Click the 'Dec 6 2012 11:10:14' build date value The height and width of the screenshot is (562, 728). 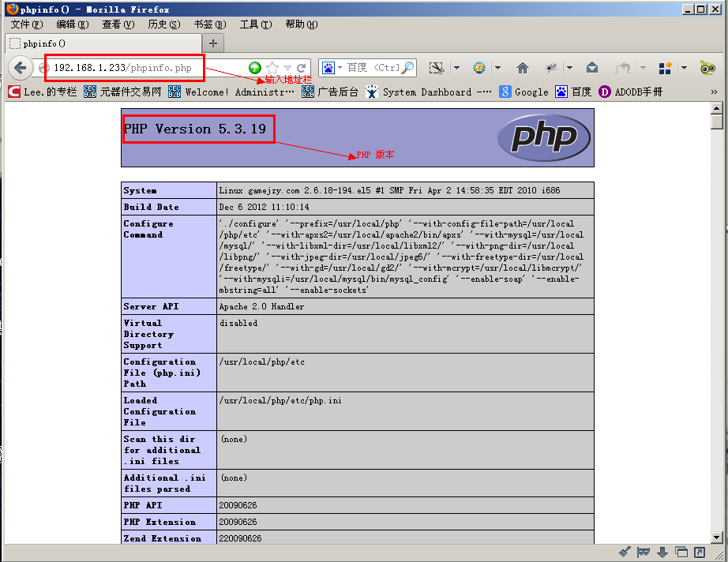[264, 207]
